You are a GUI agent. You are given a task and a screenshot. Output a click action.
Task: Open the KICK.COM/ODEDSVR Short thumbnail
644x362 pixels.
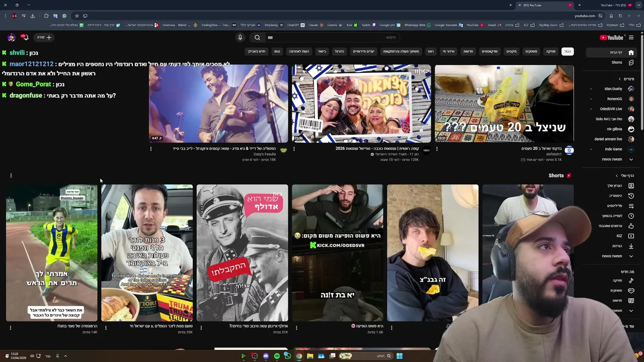tap(338, 253)
